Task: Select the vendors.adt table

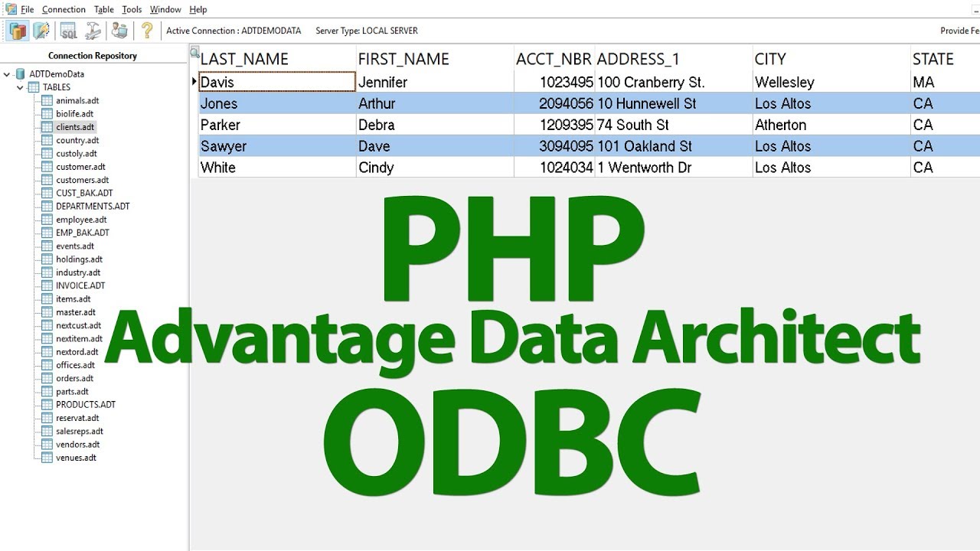Action: coord(77,444)
